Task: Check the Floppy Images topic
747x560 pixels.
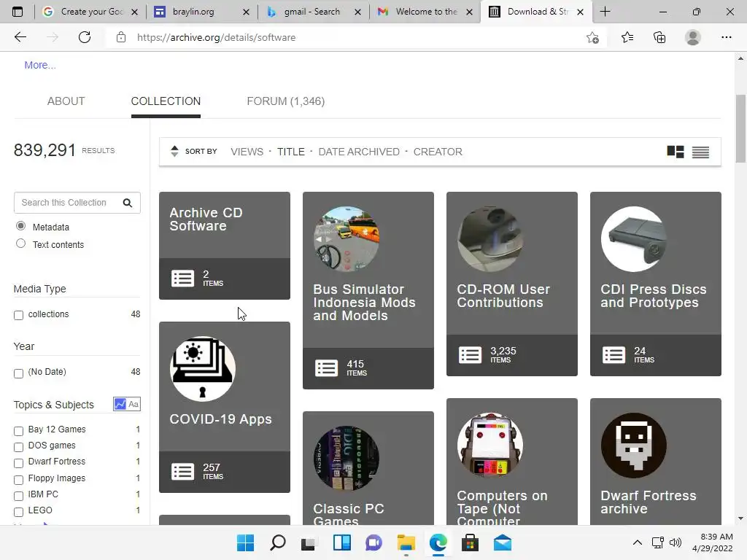Action: 18,480
